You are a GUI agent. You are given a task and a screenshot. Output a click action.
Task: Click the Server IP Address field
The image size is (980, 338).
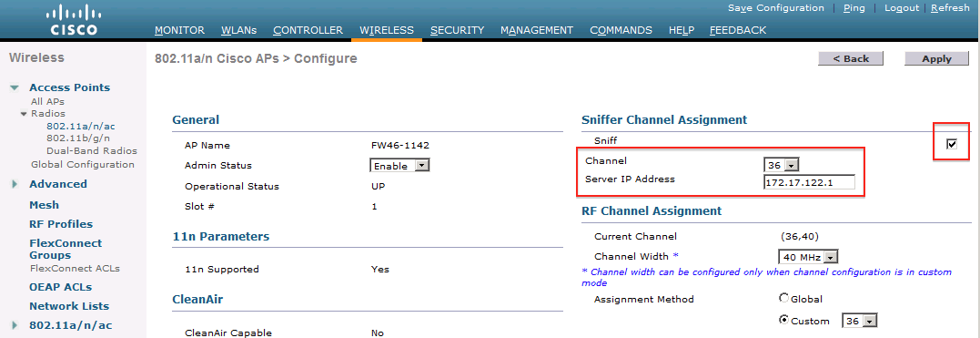click(x=809, y=182)
